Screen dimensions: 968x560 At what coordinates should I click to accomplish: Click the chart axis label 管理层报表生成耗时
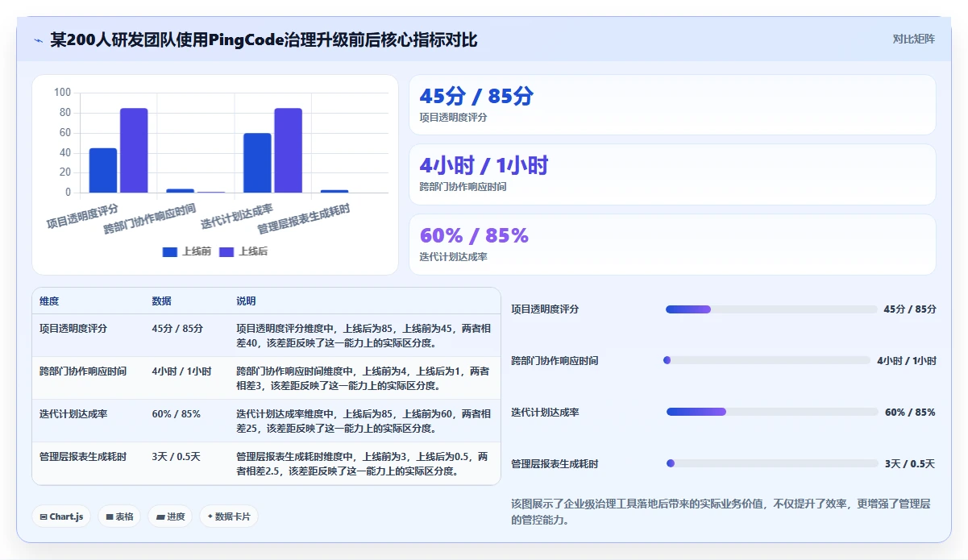coord(304,219)
